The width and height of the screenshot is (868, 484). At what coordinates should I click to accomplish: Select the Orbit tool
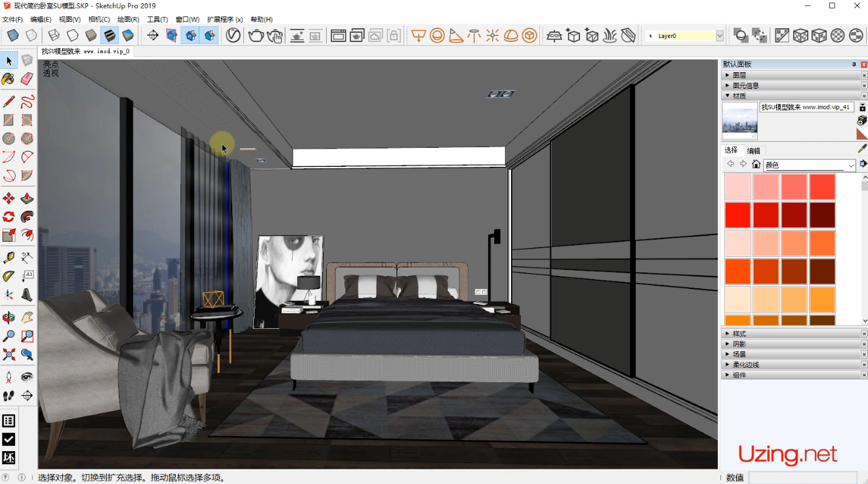point(9,317)
